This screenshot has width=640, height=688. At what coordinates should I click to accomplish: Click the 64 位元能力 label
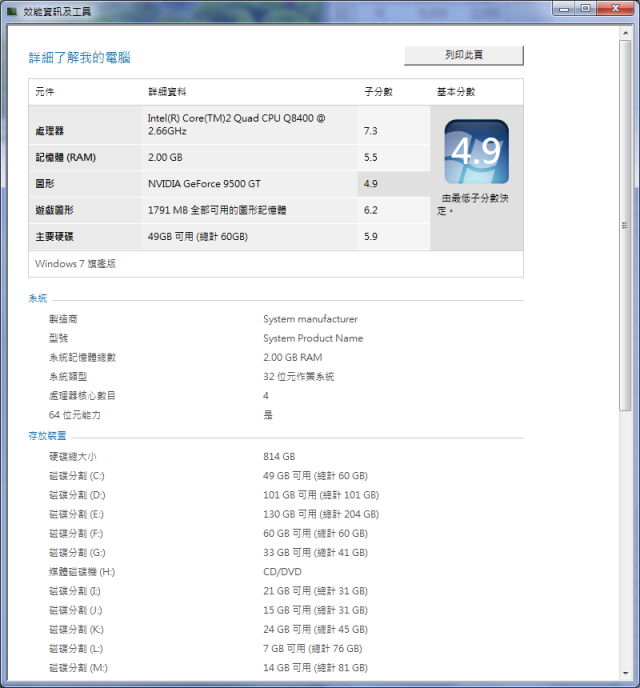tap(75, 415)
